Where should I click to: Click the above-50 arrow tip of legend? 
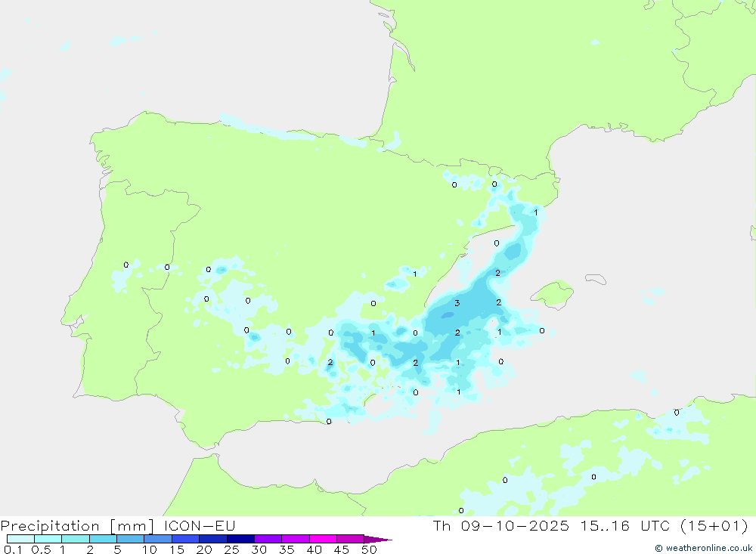pyautogui.click(x=377, y=540)
